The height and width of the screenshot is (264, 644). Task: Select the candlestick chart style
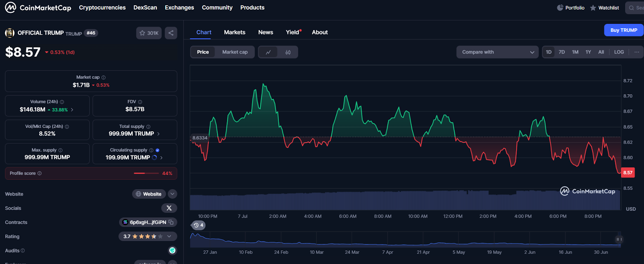[x=288, y=52]
